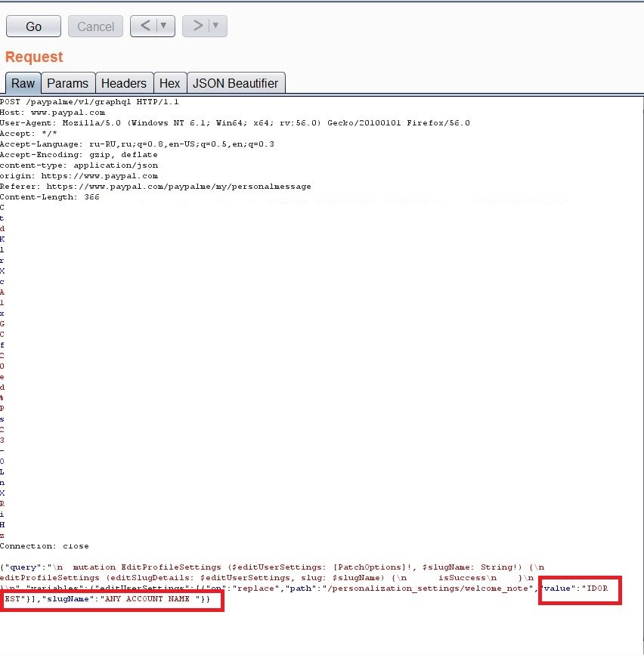Click the greyed Cancel button

tap(95, 26)
